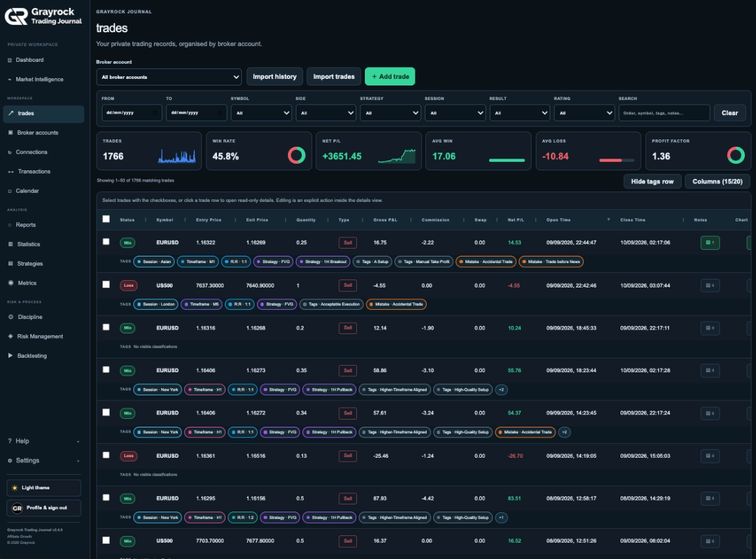
Task: Open the Strategy filter dropdown
Action: pyautogui.click(x=390, y=113)
